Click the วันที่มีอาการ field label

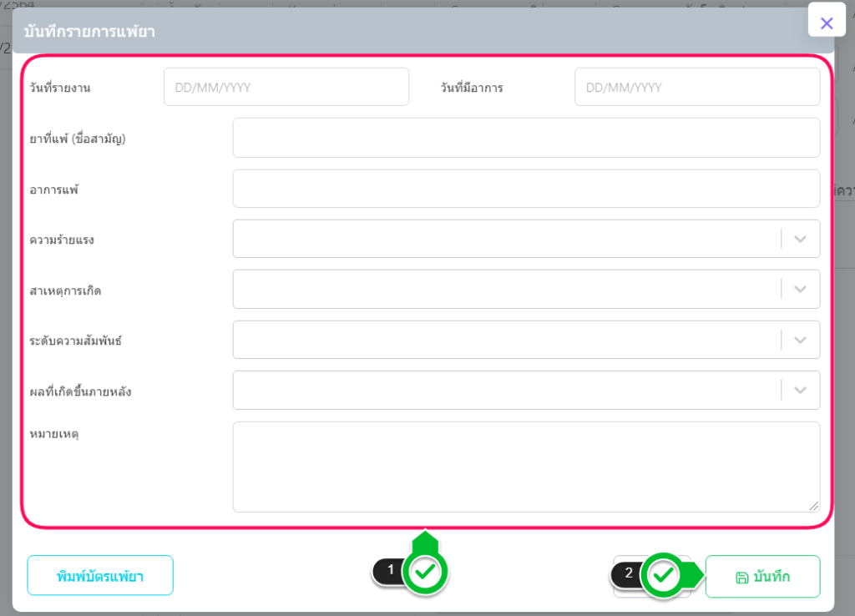tap(472, 88)
